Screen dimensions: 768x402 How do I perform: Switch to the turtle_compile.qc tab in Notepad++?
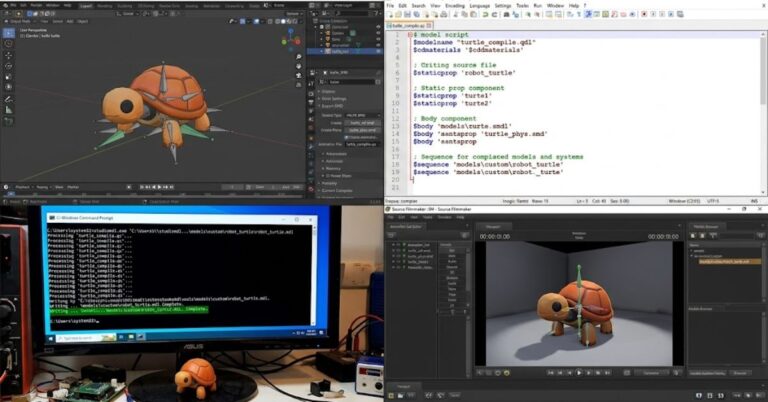(x=408, y=25)
